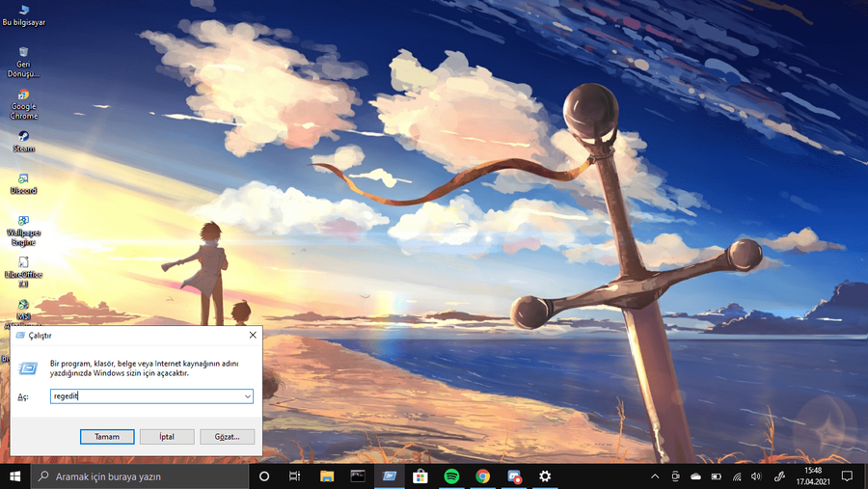
Task: Select Wallpaper Engine desktop shortcut
Action: click(x=23, y=231)
